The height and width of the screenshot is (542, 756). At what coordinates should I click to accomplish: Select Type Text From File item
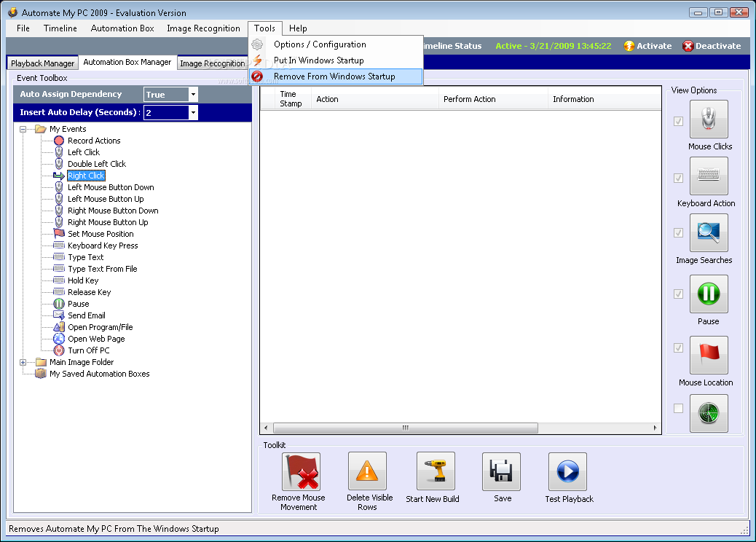coord(102,269)
